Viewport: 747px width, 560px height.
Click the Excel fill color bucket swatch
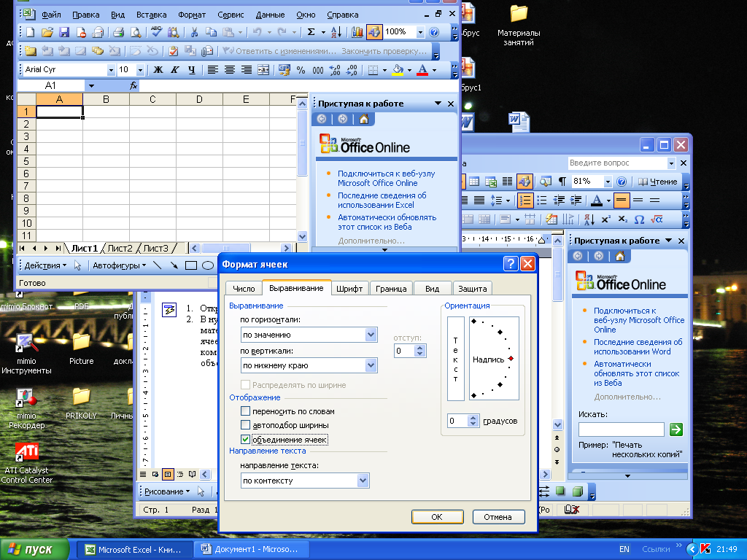pos(398,70)
